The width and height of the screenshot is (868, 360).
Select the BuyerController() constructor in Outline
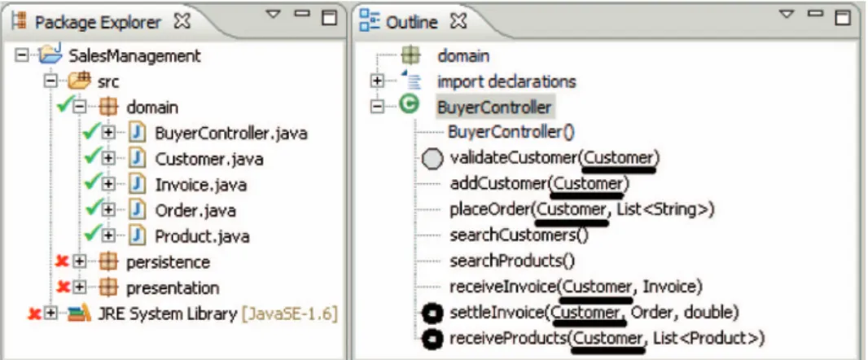click(x=512, y=133)
